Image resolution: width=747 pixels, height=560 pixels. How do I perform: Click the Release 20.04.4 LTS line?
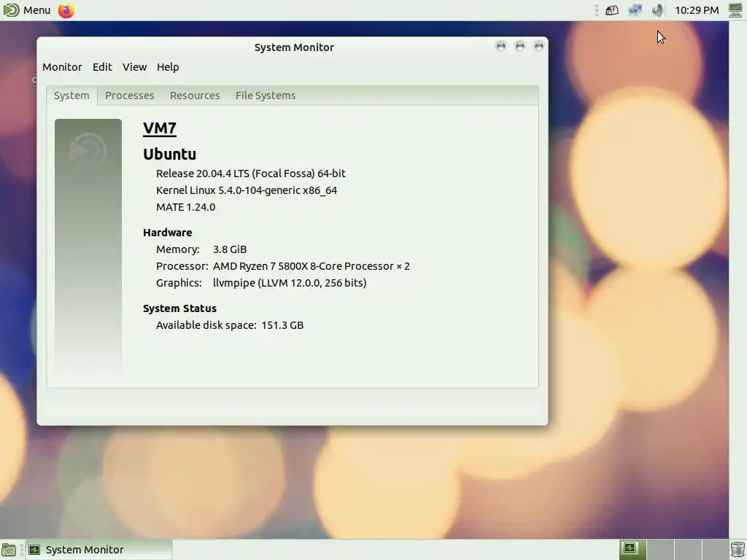[x=251, y=174]
